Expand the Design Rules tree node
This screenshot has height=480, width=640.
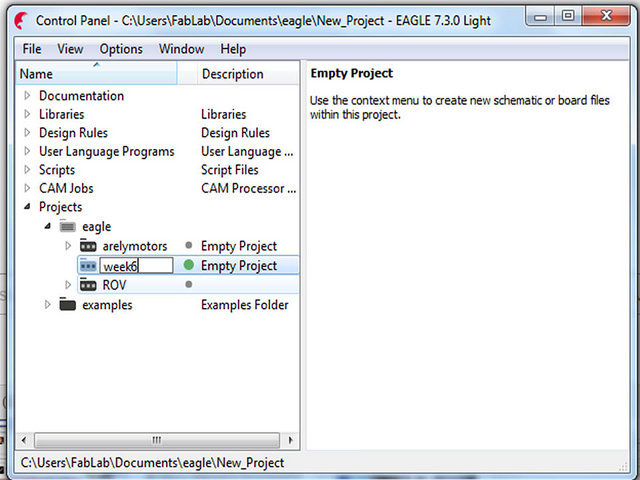pyautogui.click(x=27, y=133)
